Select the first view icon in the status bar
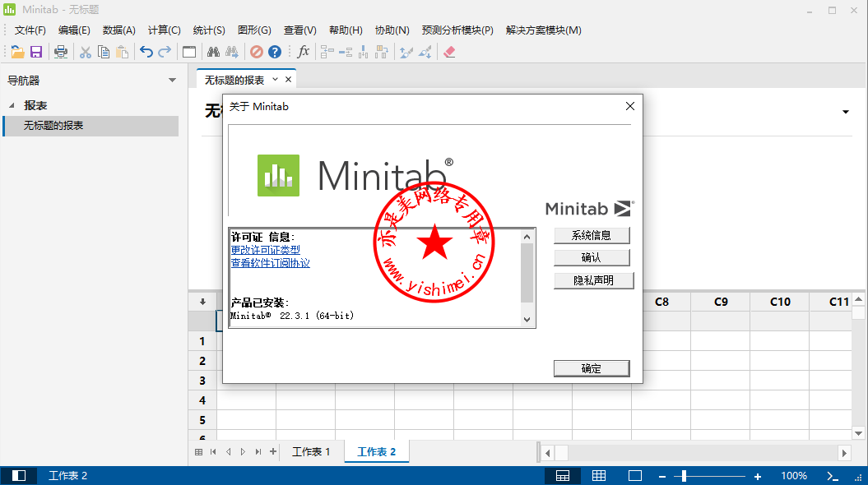Image resolution: width=868 pixels, height=485 pixels. point(563,476)
